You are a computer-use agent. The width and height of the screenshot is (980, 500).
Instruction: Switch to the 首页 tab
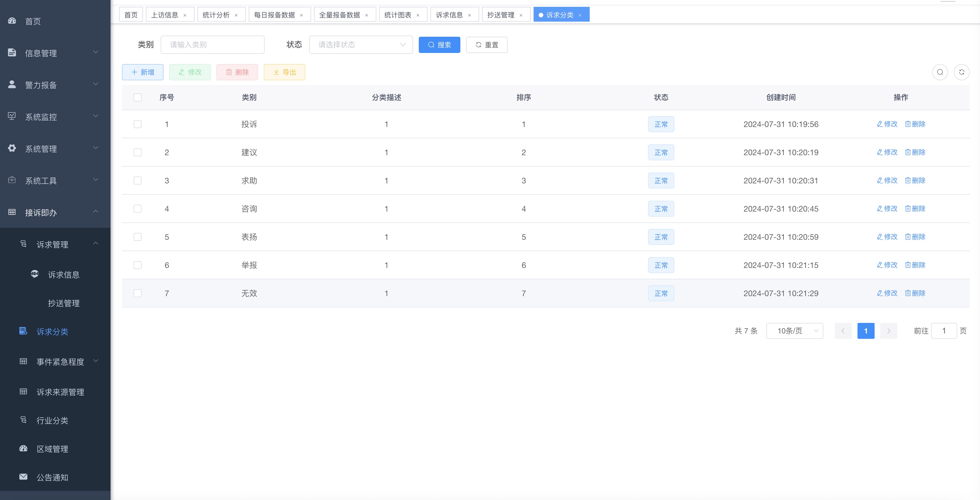tap(131, 15)
